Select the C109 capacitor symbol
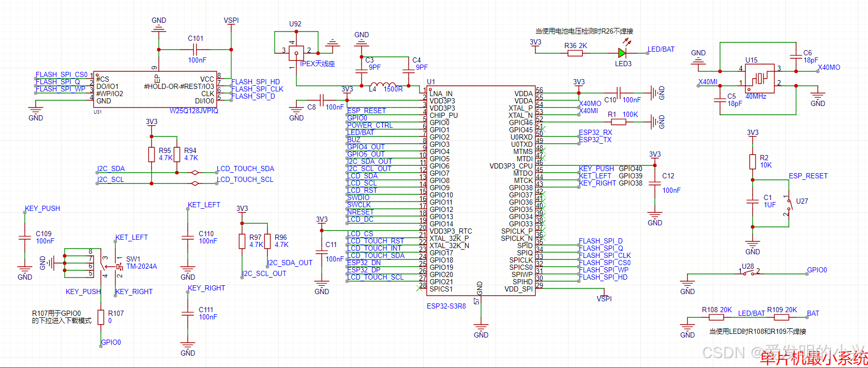 click(25, 237)
